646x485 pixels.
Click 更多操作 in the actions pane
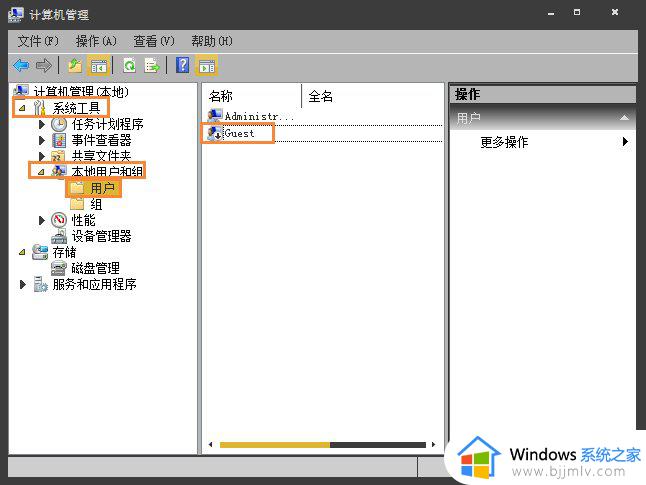(x=504, y=142)
